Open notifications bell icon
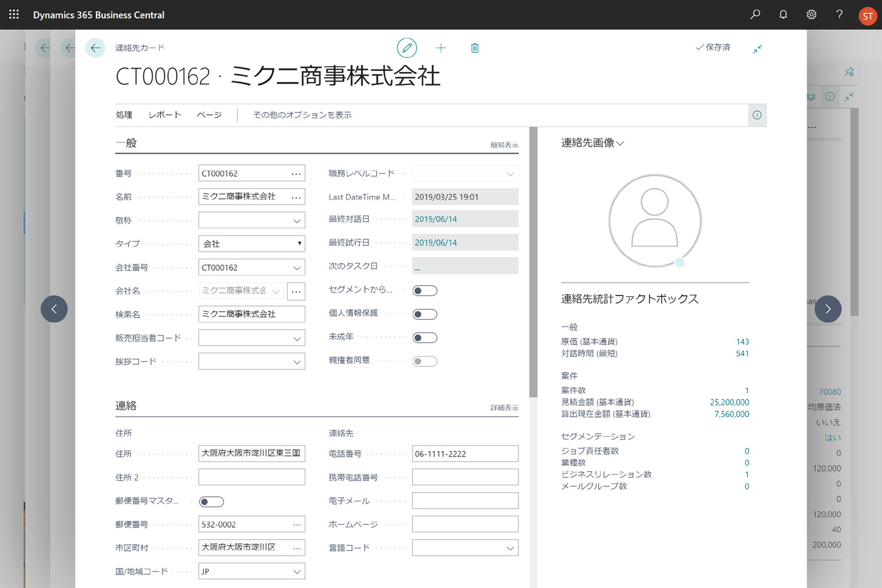 pos(783,15)
